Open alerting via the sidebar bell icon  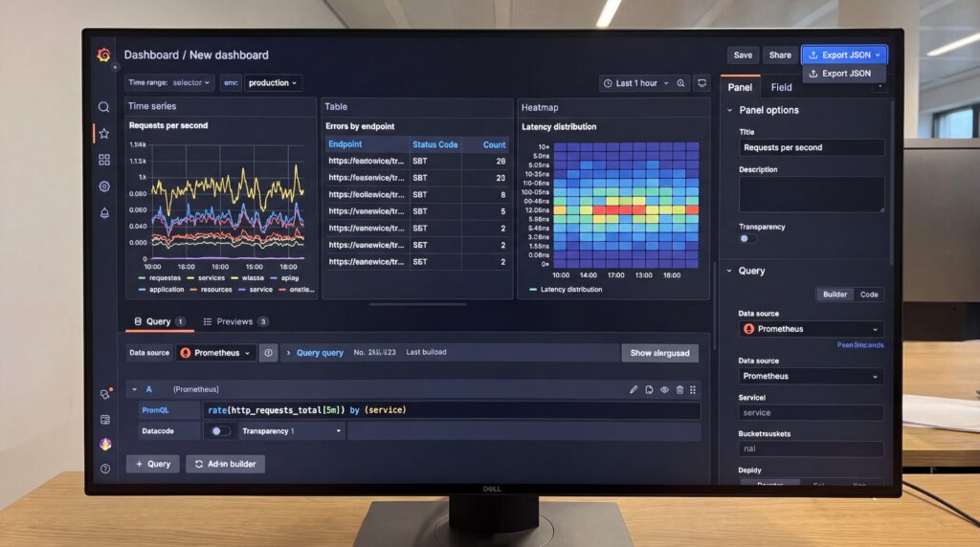pos(104,213)
